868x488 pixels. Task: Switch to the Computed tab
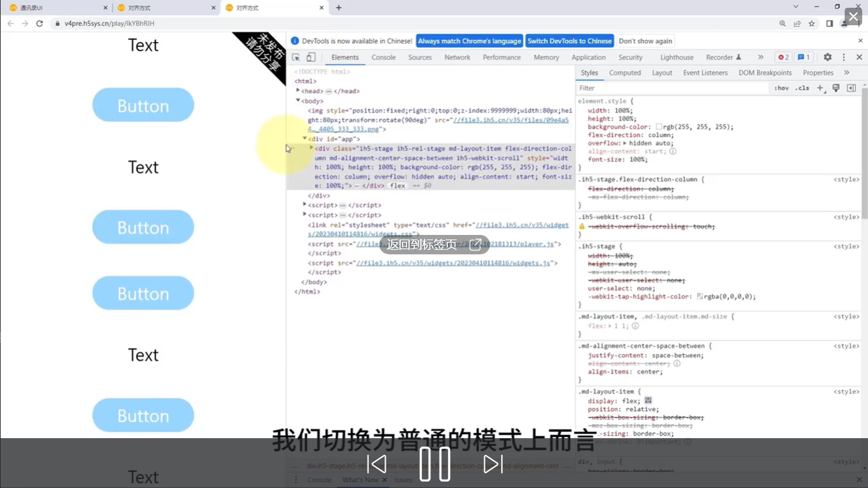coord(625,72)
